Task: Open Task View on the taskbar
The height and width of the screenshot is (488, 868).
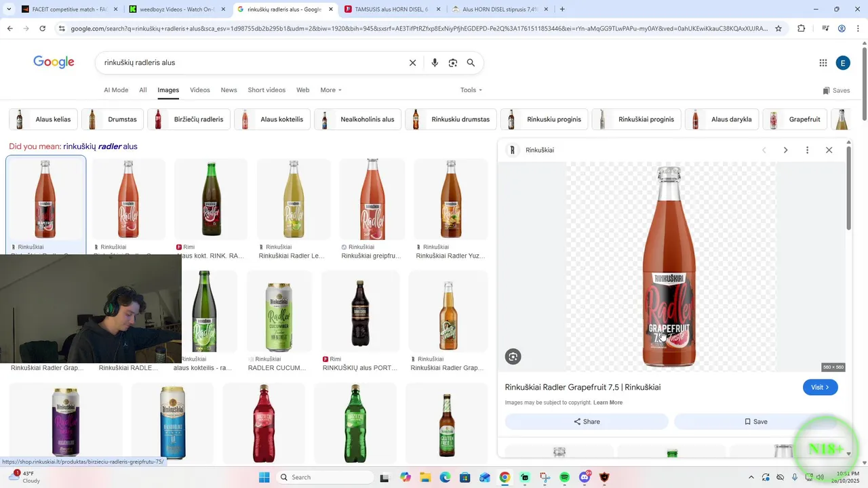Action: [384, 477]
